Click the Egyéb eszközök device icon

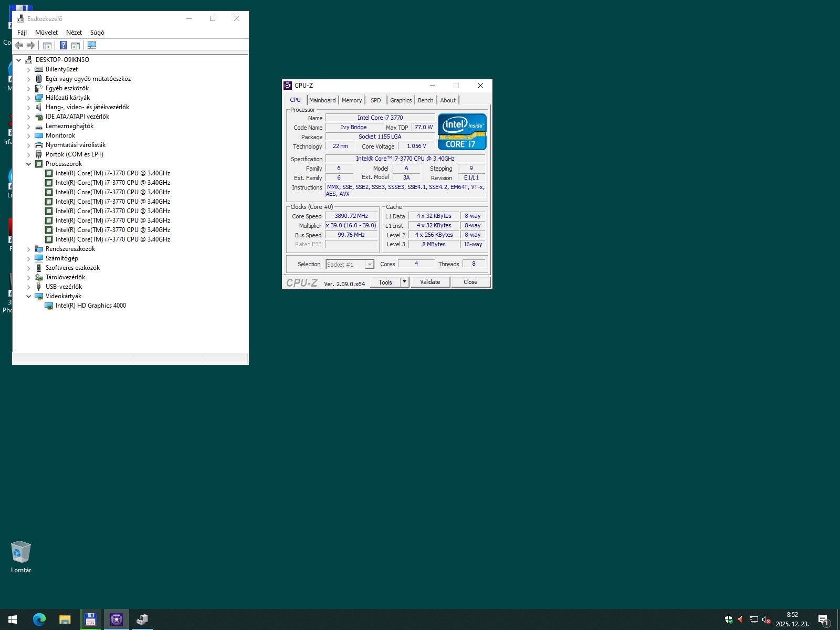tap(39, 88)
